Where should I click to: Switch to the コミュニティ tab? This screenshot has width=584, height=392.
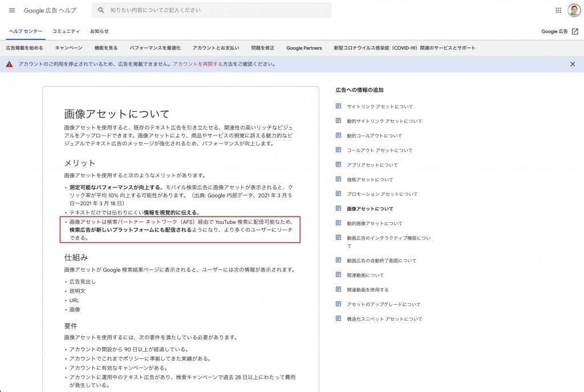[66, 31]
